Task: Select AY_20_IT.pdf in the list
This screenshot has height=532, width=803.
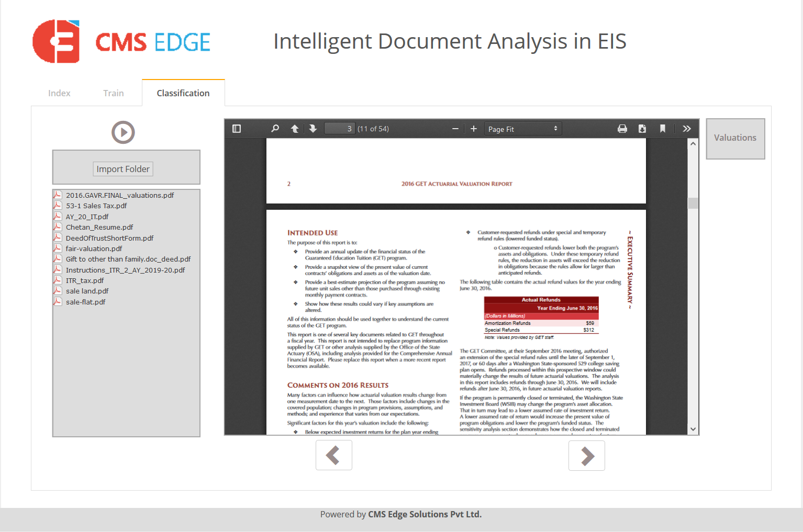Action: [x=87, y=217]
